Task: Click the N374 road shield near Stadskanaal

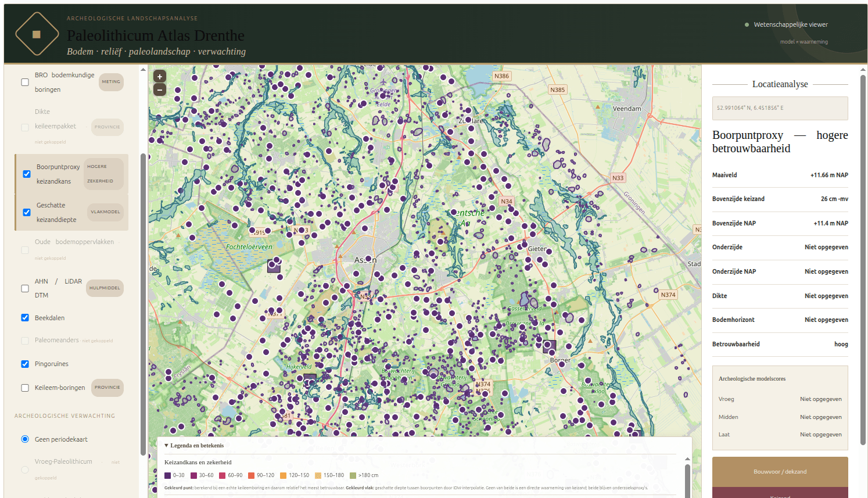Action: pos(668,295)
